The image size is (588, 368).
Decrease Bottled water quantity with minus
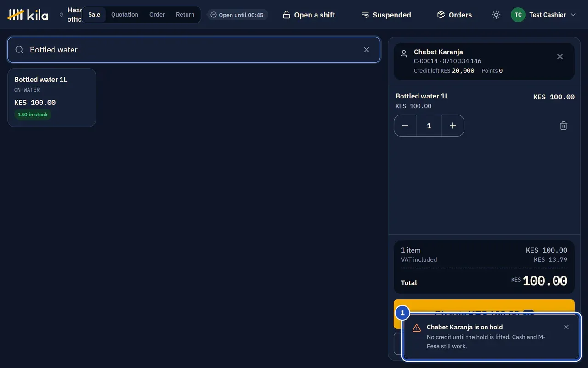point(405,126)
